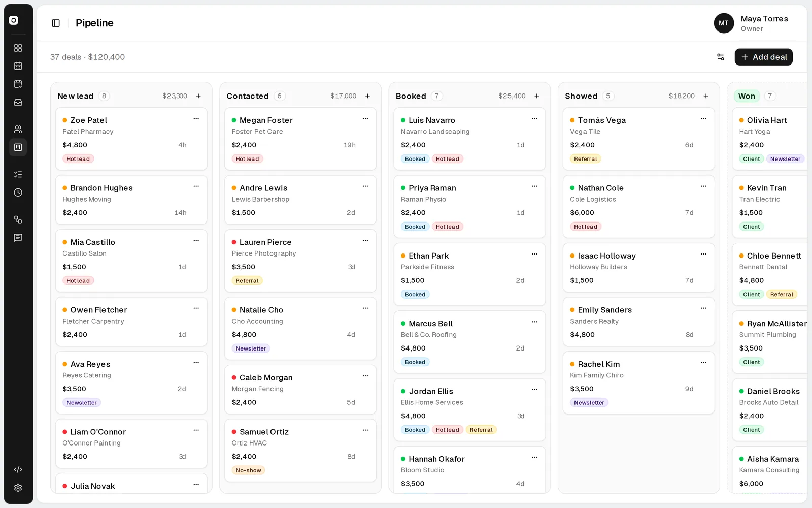Screen dimensions: 812x508
Task: Open the settings gear in sidebar
Action: coord(18,488)
